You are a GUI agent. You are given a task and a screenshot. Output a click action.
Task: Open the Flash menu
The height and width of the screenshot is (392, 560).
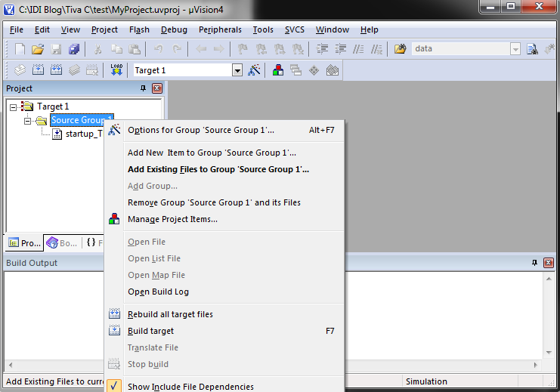point(139,29)
